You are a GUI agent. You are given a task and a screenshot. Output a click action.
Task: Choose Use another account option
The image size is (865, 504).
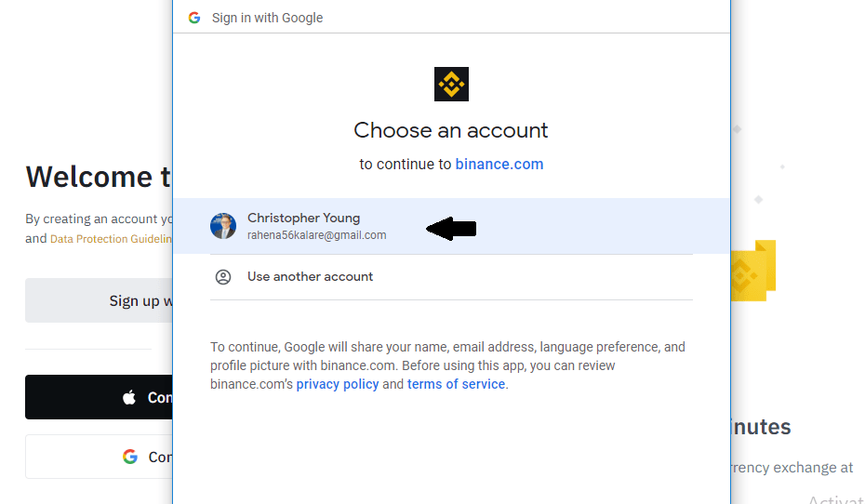[451, 277]
